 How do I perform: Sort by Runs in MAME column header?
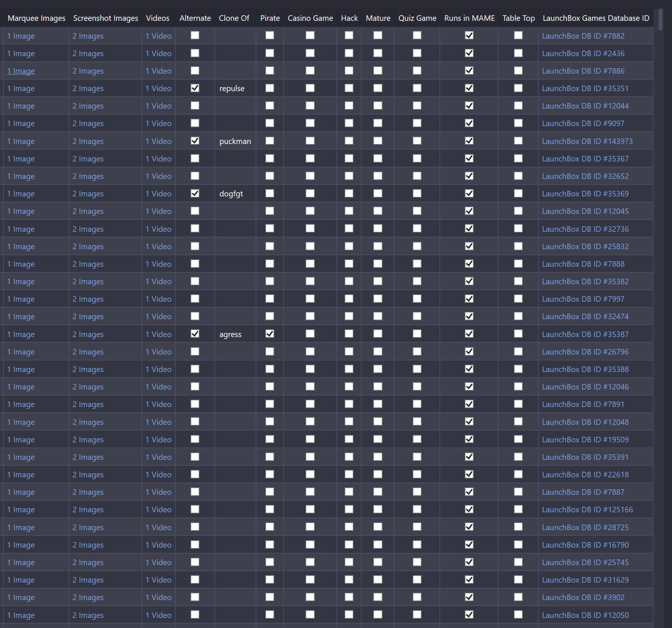coord(470,18)
